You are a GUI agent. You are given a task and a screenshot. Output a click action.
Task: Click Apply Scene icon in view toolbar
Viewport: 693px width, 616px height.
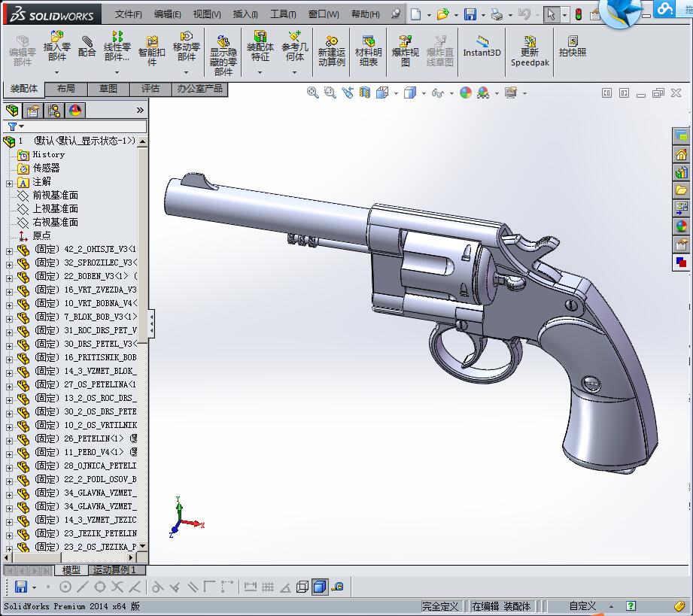[483, 93]
